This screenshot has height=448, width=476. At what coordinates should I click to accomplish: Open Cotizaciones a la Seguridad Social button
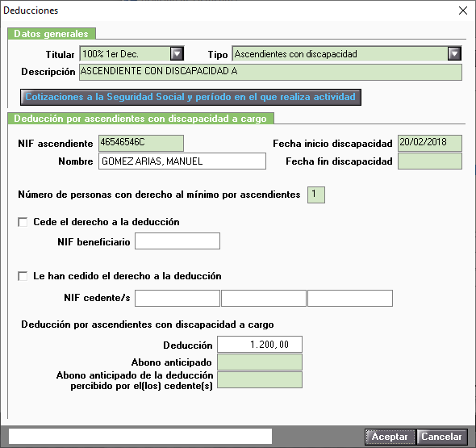coord(190,97)
